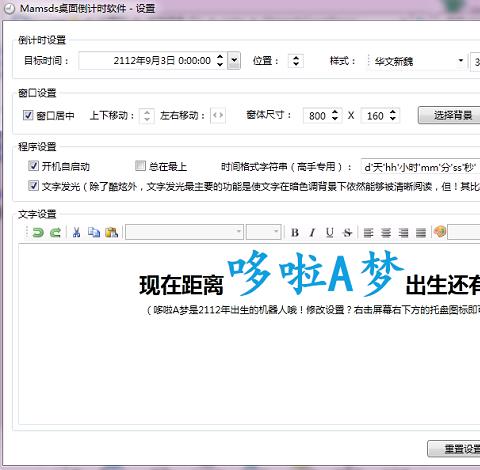Center align the text
Viewport: 480px width, 470px height.
[x=386, y=232]
